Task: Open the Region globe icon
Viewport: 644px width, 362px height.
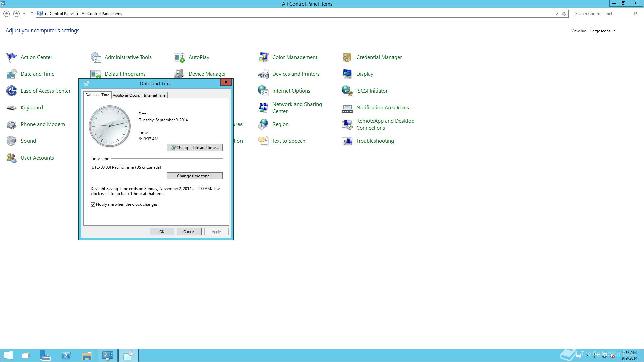Action: pyautogui.click(x=263, y=124)
